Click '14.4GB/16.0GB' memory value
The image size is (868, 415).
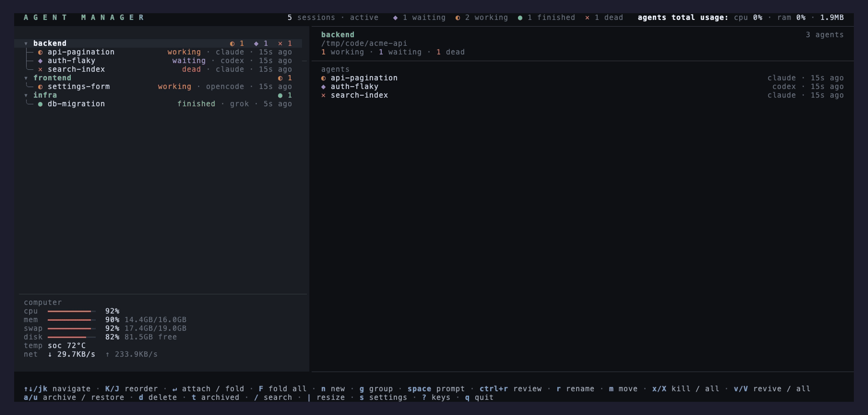[x=155, y=320]
